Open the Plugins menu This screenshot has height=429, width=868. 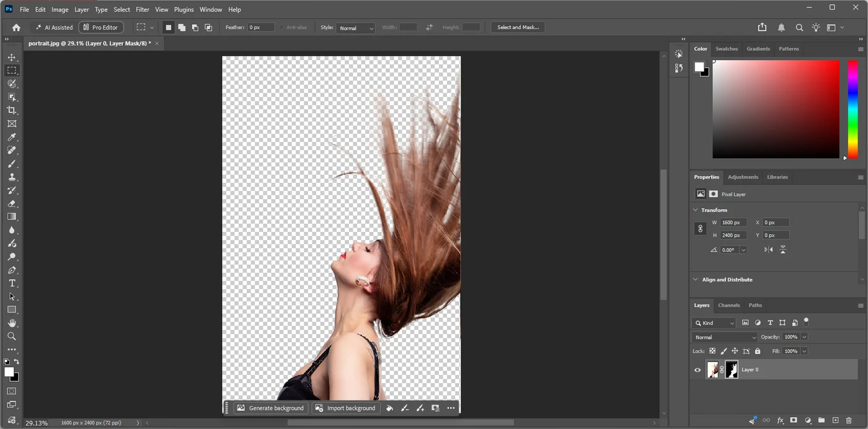point(184,9)
